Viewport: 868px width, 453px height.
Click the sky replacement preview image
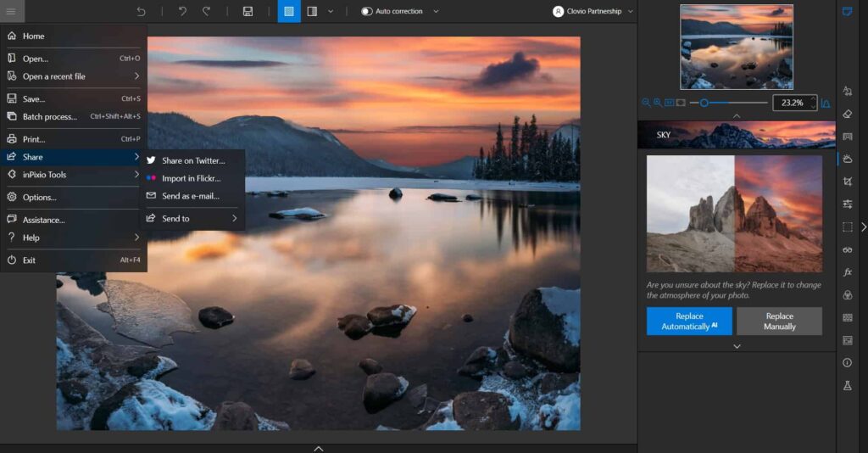pyautogui.click(x=735, y=214)
